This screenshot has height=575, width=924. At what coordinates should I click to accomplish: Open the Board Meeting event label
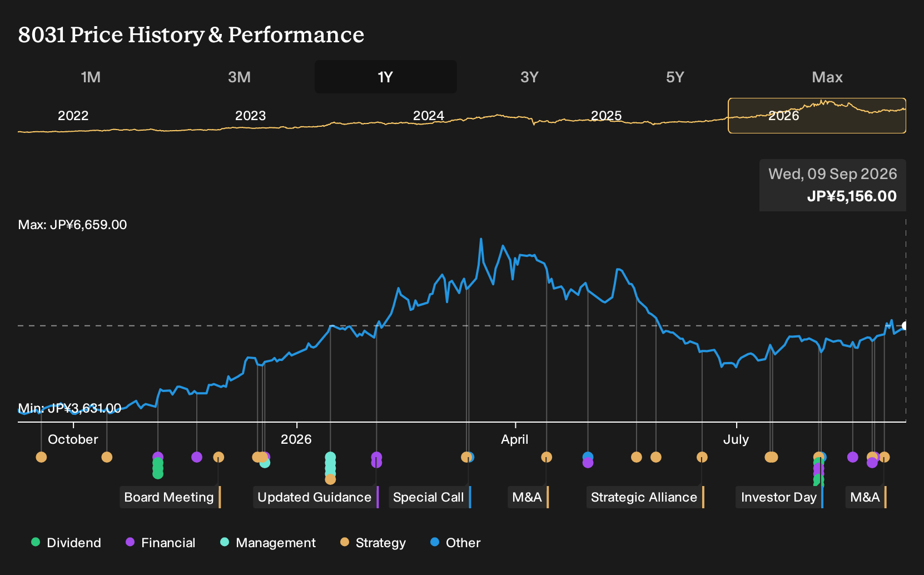click(x=171, y=497)
